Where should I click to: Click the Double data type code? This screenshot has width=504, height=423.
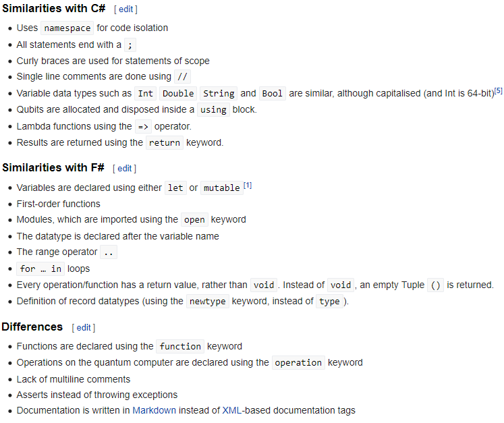point(178,94)
